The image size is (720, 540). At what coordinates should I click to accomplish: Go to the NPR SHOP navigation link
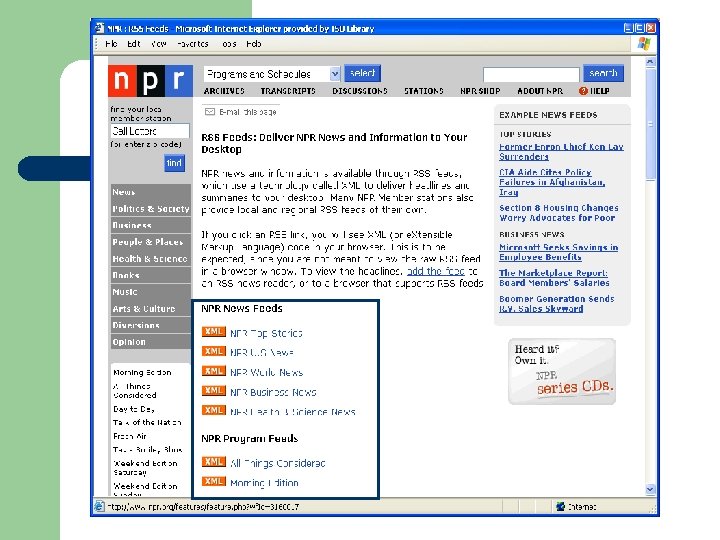(x=480, y=91)
